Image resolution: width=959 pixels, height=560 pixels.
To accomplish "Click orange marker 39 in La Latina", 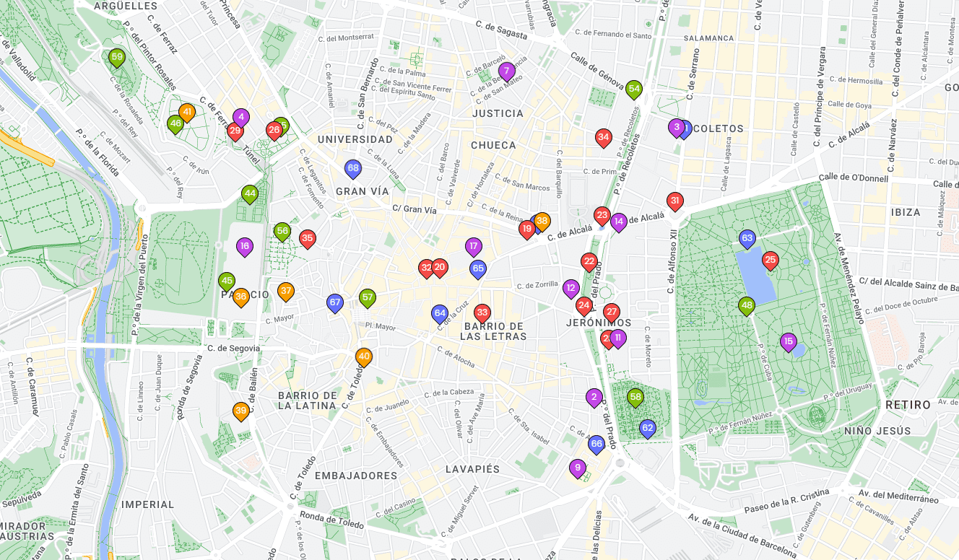I will (240, 410).
